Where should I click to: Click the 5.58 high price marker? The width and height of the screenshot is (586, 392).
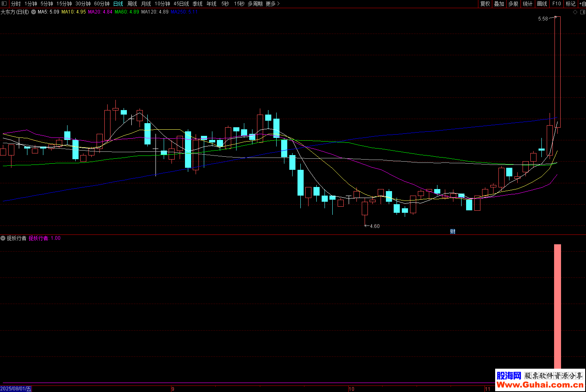coord(543,19)
